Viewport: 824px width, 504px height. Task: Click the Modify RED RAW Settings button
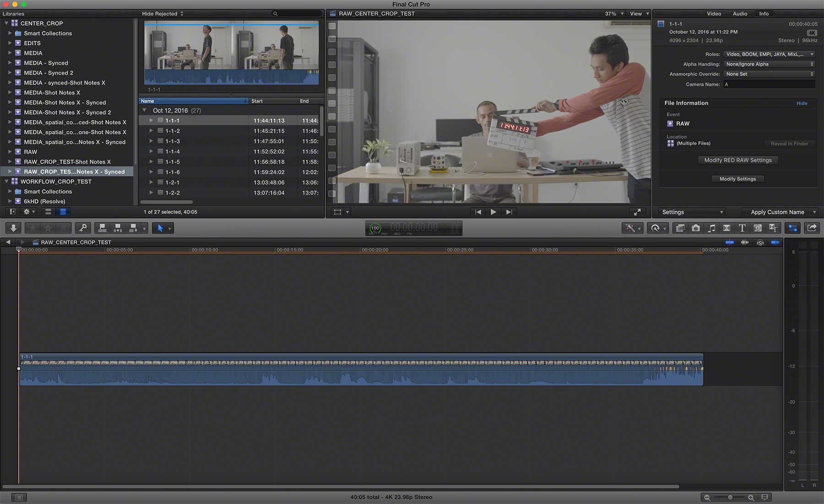(738, 160)
